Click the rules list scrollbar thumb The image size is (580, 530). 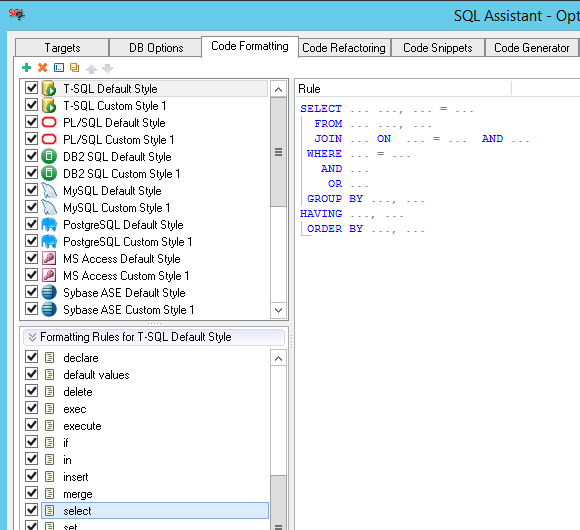point(279,503)
